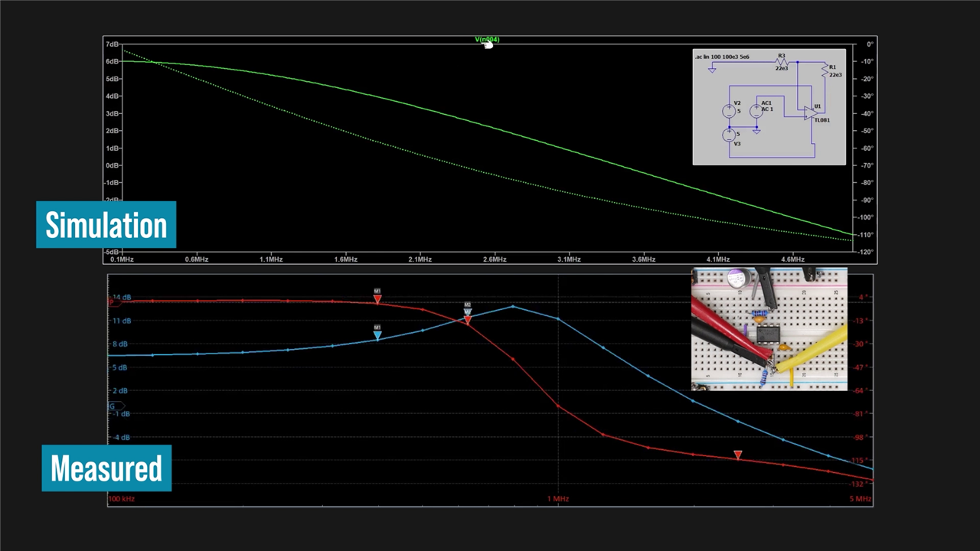Click the -60° phase axis label
Screen dimensions: 980x551
pyautogui.click(x=867, y=148)
